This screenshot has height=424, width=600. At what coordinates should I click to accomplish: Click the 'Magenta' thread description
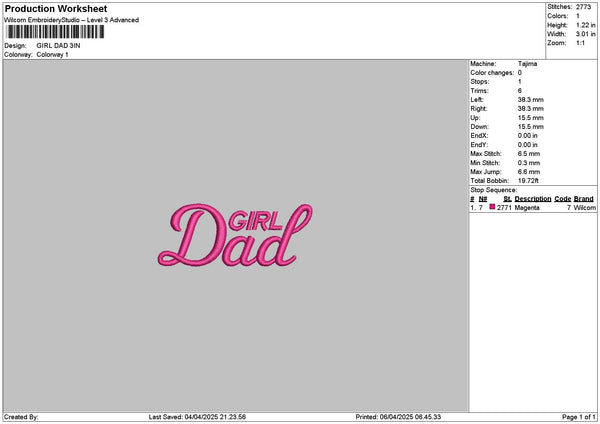527,208
